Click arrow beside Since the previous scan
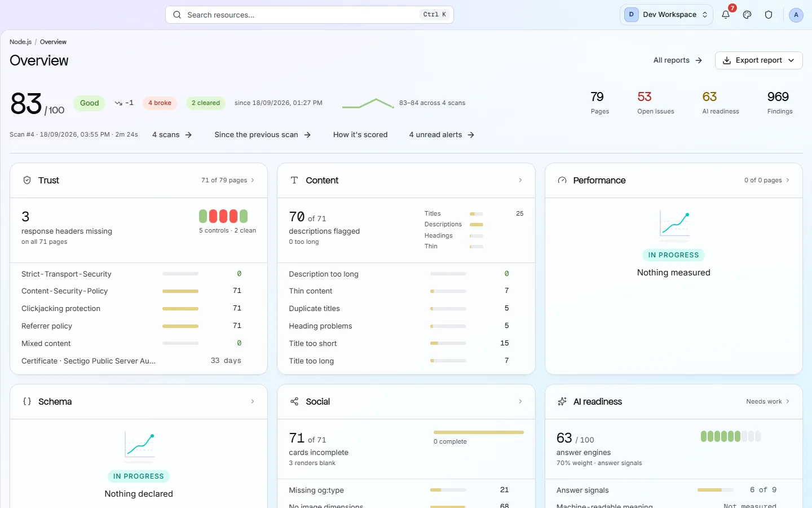 coord(307,135)
